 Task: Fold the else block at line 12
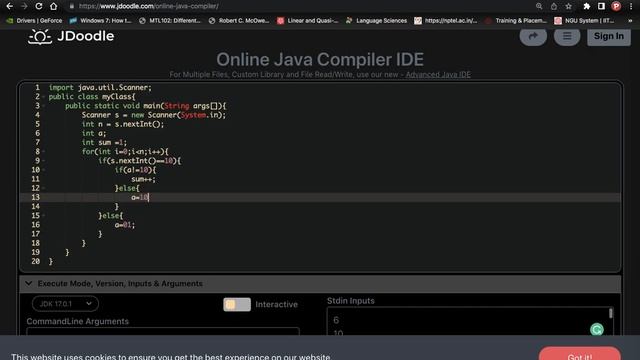click(x=43, y=188)
